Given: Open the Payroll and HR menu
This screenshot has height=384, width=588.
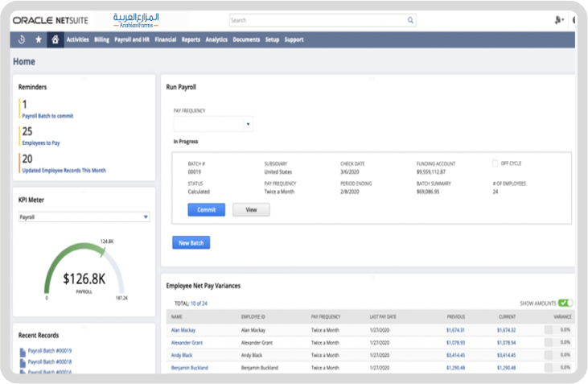Looking at the screenshot, I should click(x=132, y=39).
